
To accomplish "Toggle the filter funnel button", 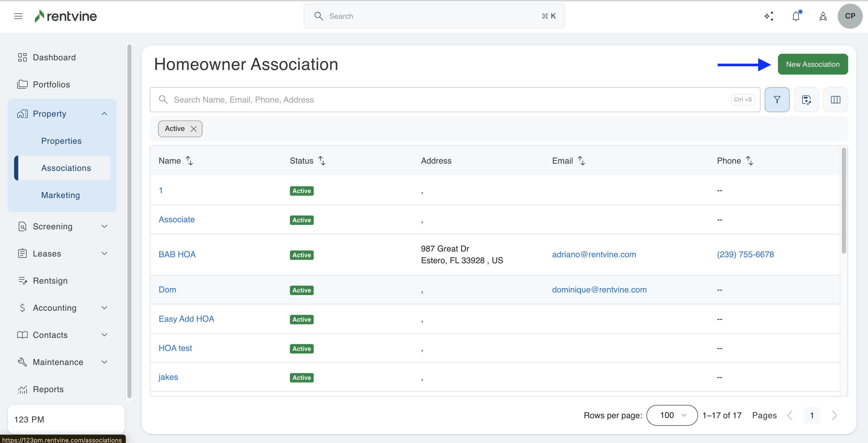I will point(777,100).
